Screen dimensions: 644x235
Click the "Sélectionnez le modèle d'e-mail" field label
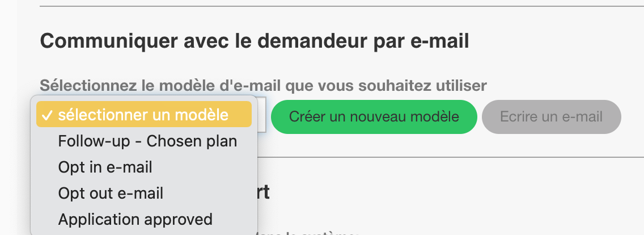[263, 86]
